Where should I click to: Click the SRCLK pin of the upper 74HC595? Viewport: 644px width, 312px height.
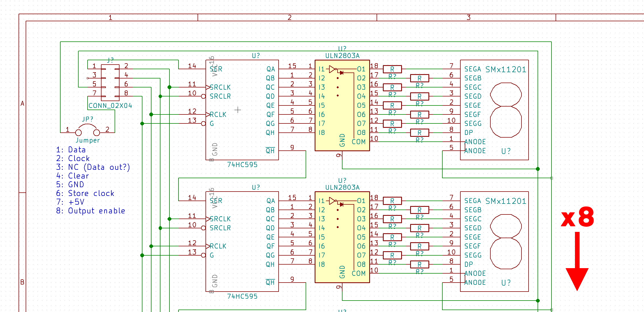pos(220,87)
